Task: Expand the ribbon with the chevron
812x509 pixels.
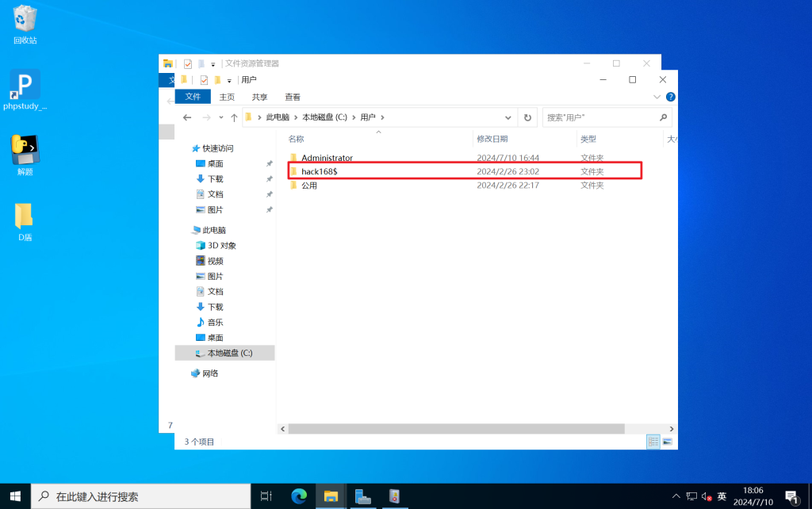Action: (x=656, y=97)
